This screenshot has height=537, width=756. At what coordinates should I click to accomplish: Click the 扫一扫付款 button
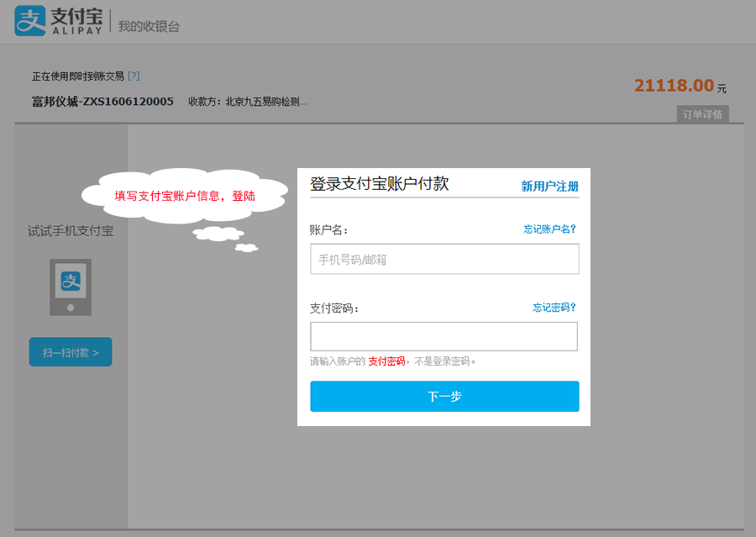point(71,352)
